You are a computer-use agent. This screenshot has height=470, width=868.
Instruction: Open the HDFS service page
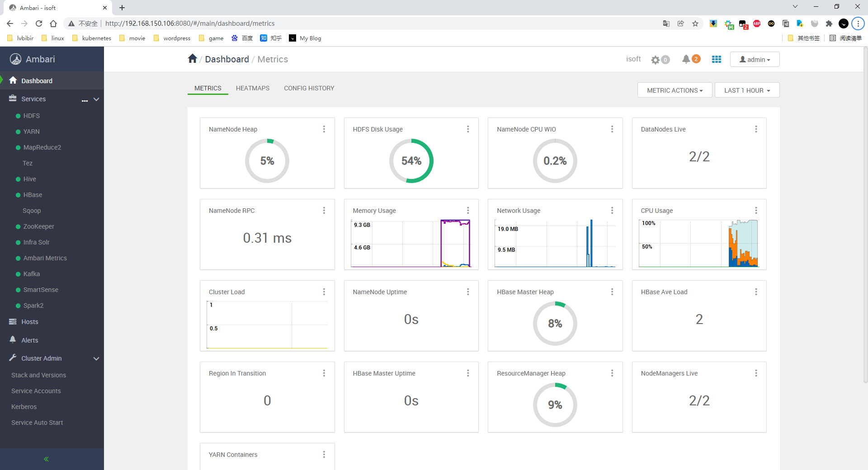32,116
